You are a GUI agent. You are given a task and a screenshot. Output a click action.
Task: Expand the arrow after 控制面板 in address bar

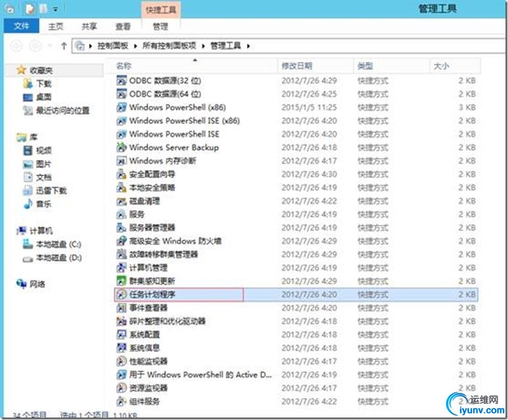coord(136,46)
